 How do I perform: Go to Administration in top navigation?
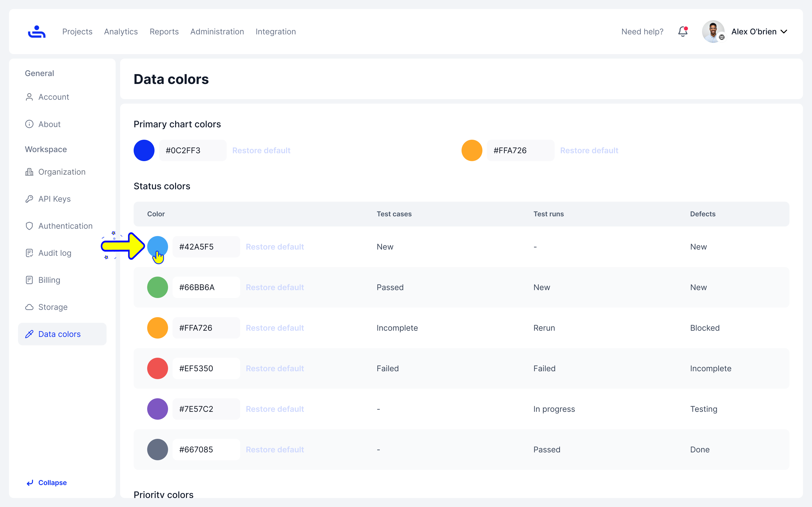tap(217, 32)
